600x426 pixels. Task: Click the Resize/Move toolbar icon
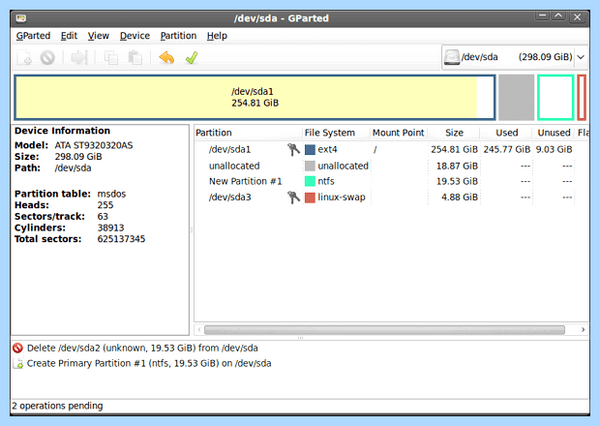pyautogui.click(x=79, y=58)
